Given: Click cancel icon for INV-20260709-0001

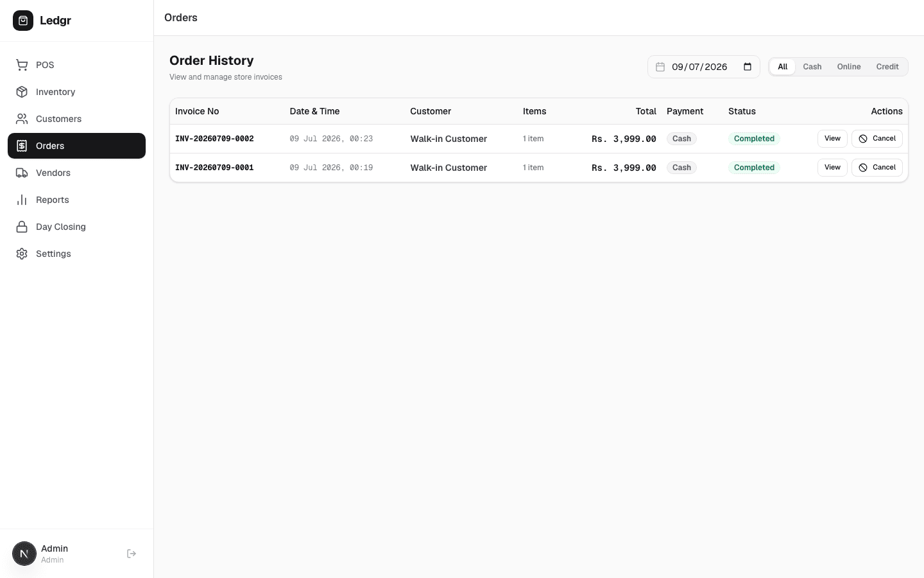Looking at the screenshot, I should [x=863, y=168].
